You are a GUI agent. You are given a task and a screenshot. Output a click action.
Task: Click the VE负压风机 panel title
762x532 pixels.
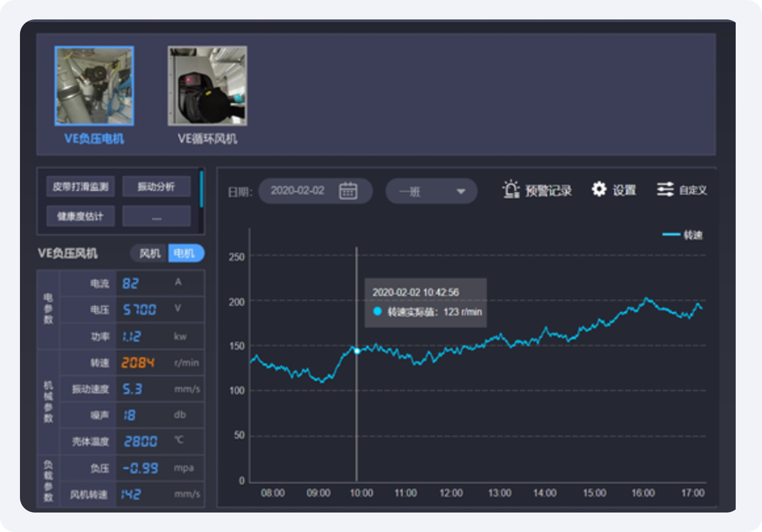68,253
